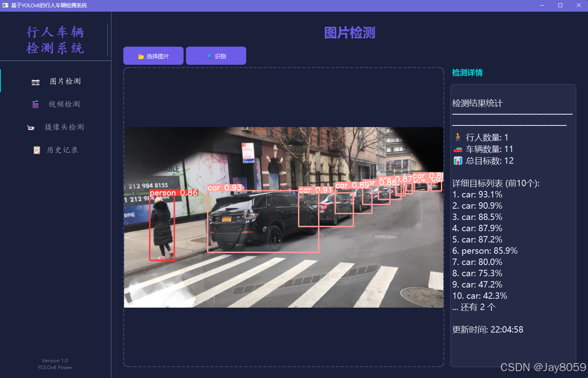Select result '1. car: 93.1%'
The height and width of the screenshot is (378, 588).
click(477, 195)
